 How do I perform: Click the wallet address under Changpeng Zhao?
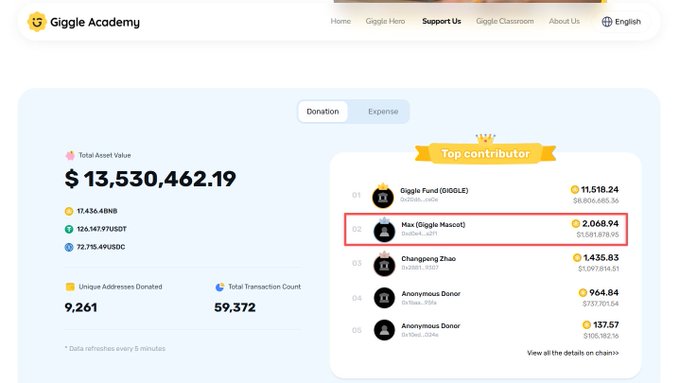420,268
